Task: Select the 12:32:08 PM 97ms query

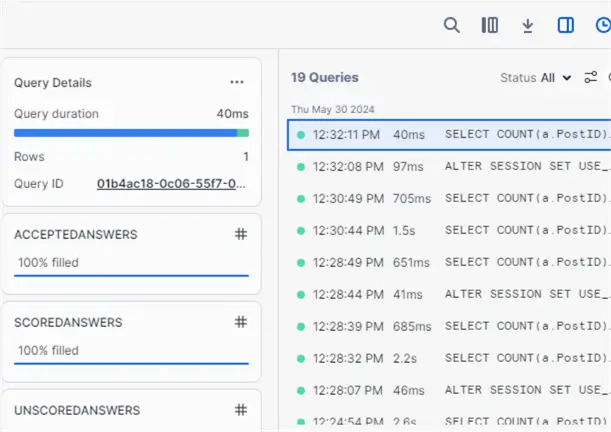Action: pos(449,167)
